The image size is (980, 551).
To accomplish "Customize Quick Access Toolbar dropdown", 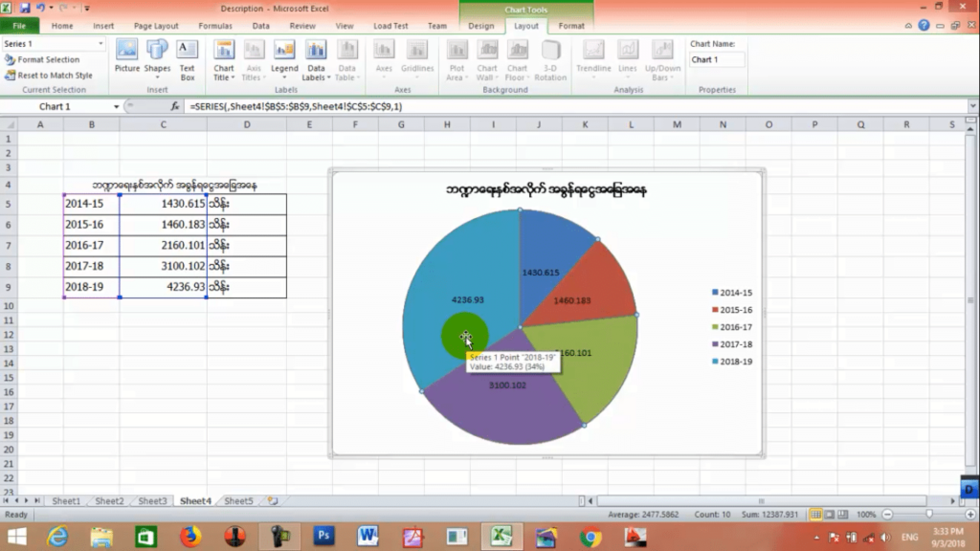I will pos(87,8).
